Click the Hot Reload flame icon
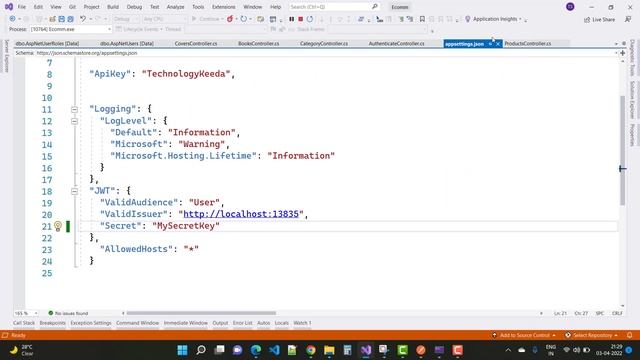 pyautogui.click(x=230, y=19)
